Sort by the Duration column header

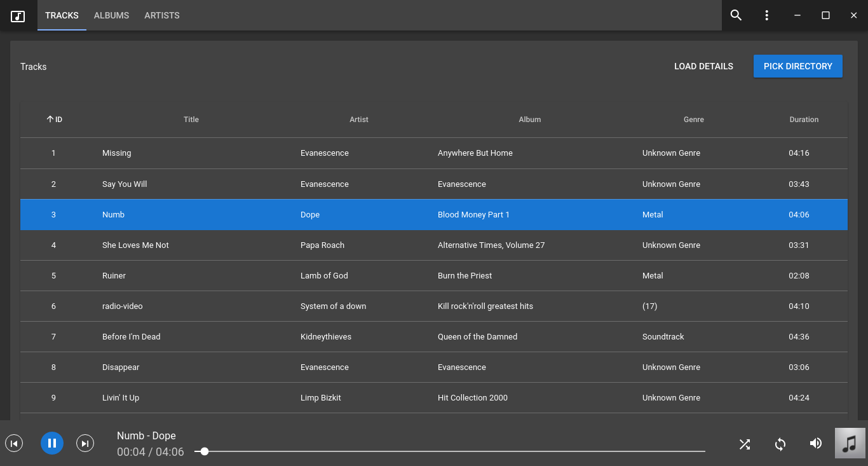[x=804, y=120]
